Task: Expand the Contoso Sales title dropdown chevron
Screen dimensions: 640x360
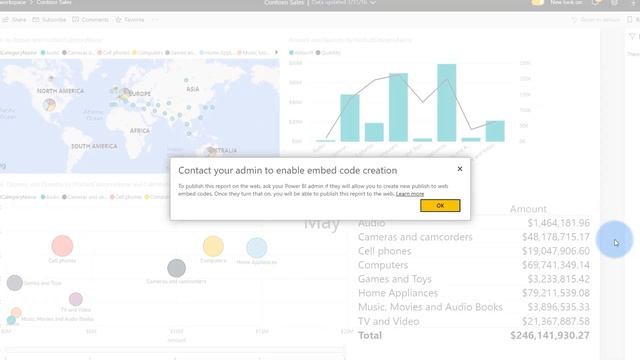Action: coord(373,3)
